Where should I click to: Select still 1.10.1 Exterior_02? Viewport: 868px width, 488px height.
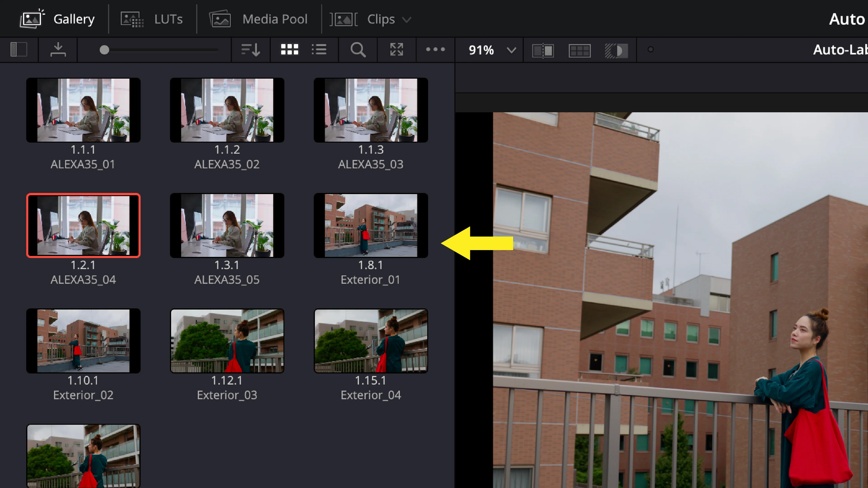pos(83,341)
